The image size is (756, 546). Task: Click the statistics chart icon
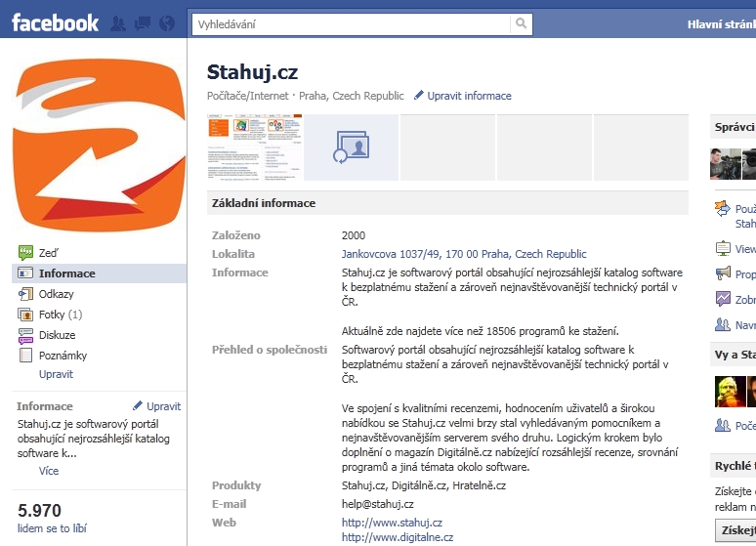(x=722, y=299)
